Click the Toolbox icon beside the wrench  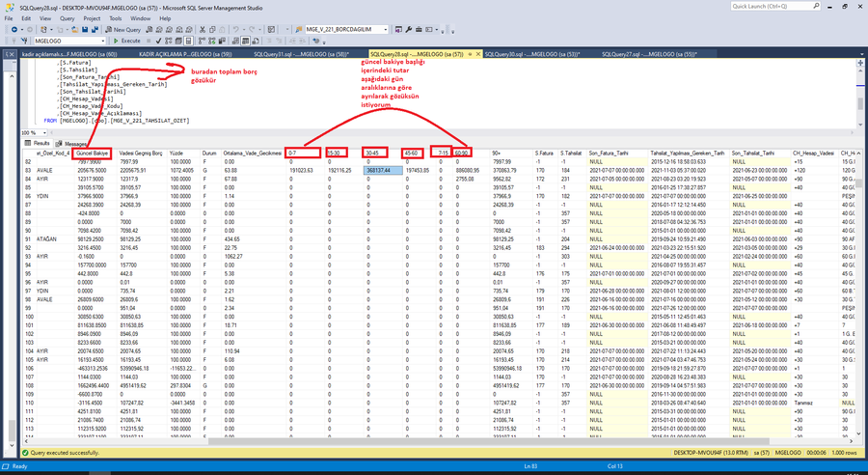tap(420, 29)
